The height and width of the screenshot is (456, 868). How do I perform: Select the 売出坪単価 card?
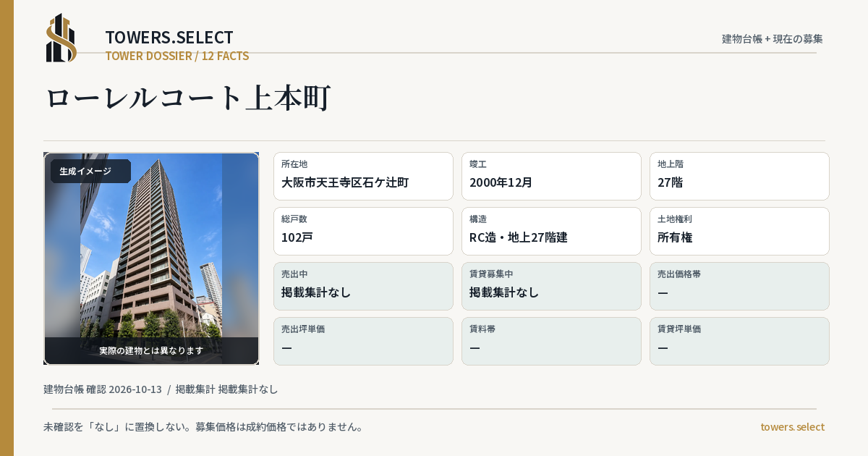pos(363,341)
